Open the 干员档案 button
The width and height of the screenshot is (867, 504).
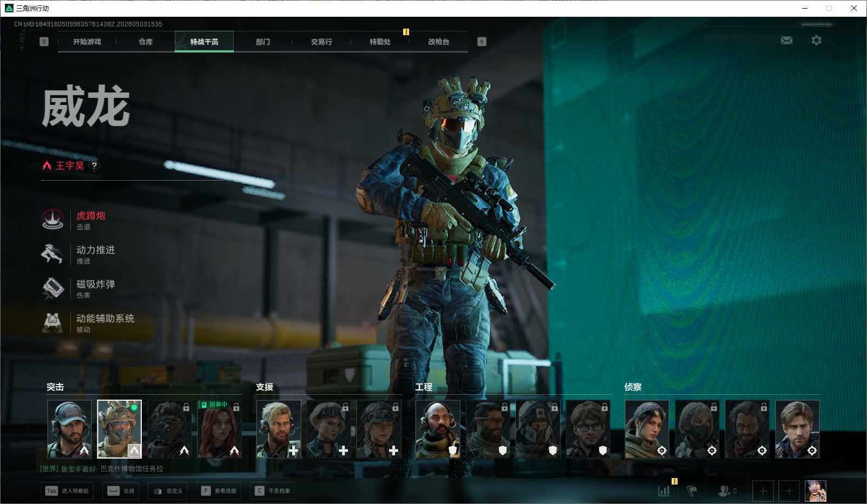click(272, 491)
